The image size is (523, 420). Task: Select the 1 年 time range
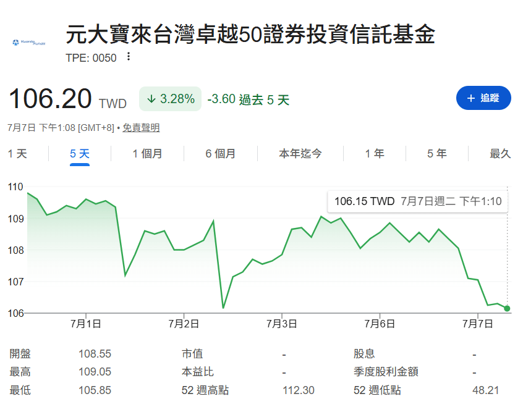coord(375,154)
